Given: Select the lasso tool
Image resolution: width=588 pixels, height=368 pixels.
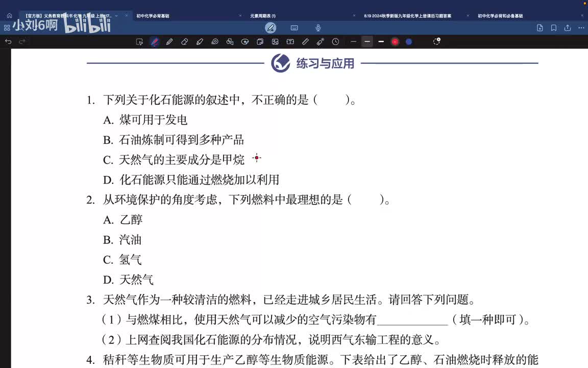Looking at the screenshot, I should (x=245, y=42).
